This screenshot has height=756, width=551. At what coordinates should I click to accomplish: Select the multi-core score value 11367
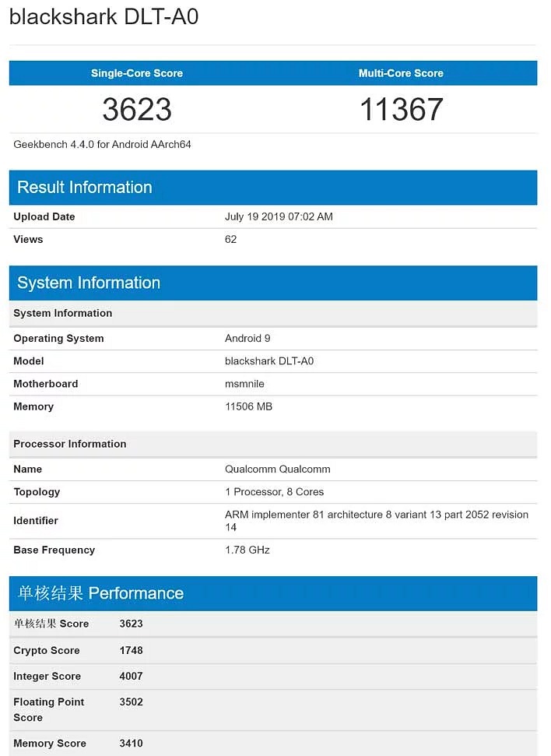[401, 109]
